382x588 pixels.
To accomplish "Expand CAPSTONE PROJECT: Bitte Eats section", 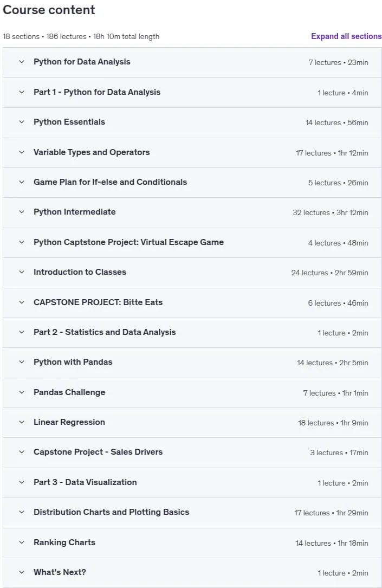I will tap(98, 302).
